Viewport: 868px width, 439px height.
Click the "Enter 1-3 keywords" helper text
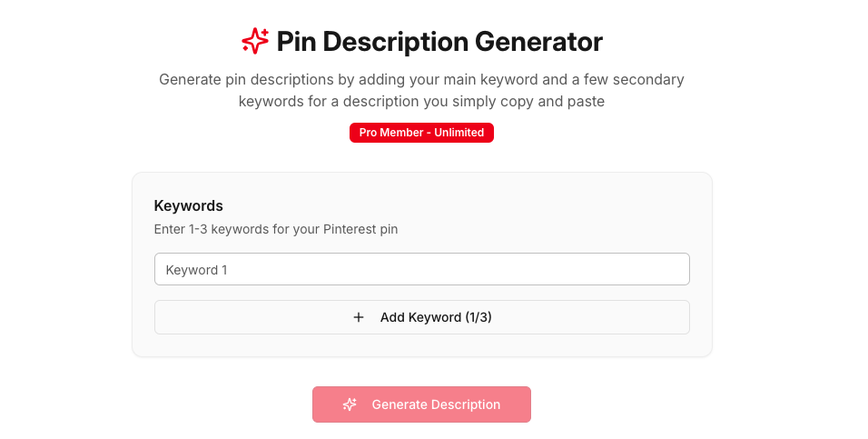(x=276, y=229)
